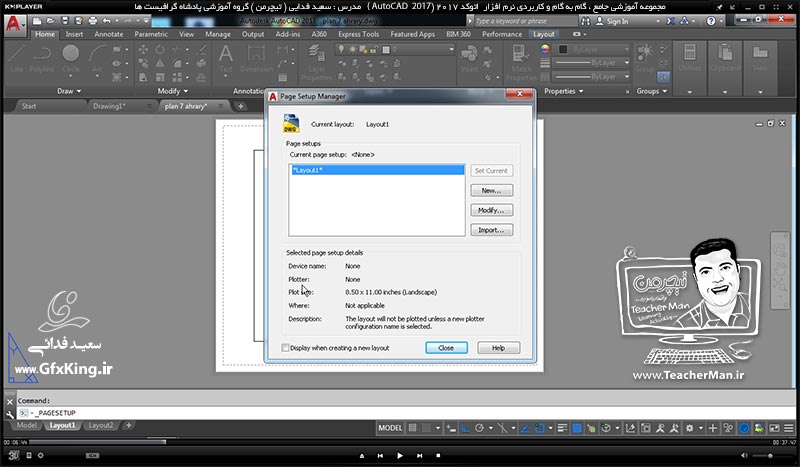The height and width of the screenshot is (467, 800).
Task: Select the Match Properties tool
Action: tap(521, 61)
